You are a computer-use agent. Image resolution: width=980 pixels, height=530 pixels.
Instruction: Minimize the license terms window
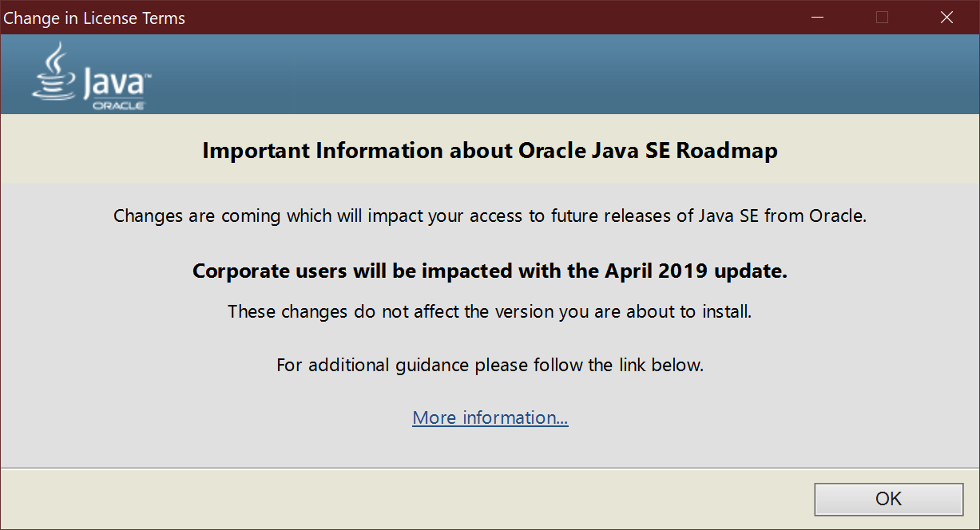point(818,18)
